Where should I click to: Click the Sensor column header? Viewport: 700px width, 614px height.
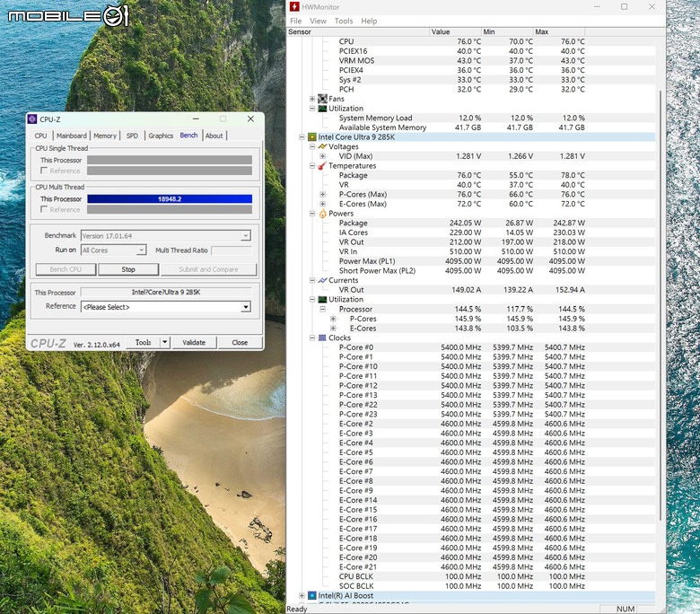(358, 32)
